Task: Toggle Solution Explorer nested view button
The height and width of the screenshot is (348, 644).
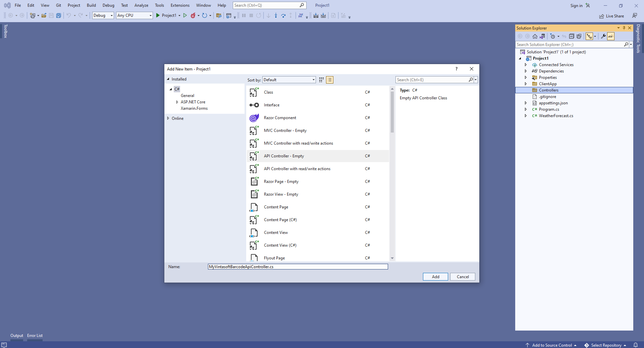Action: pyautogui.click(x=589, y=36)
